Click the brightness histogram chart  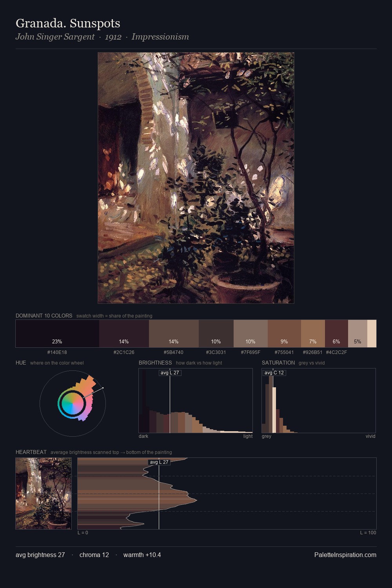[x=196, y=401]
